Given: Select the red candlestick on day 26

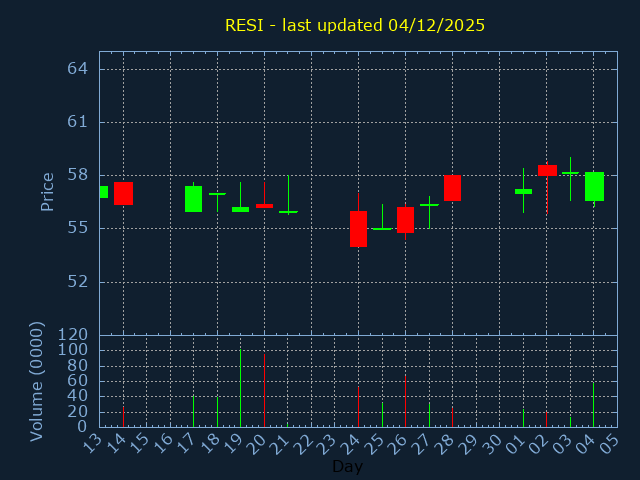Looking at the screenshot, I should [405, 220].
